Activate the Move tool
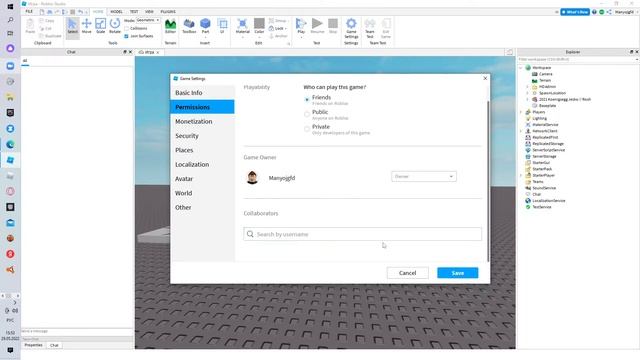 pyautogui.click(x=87, y=27)
